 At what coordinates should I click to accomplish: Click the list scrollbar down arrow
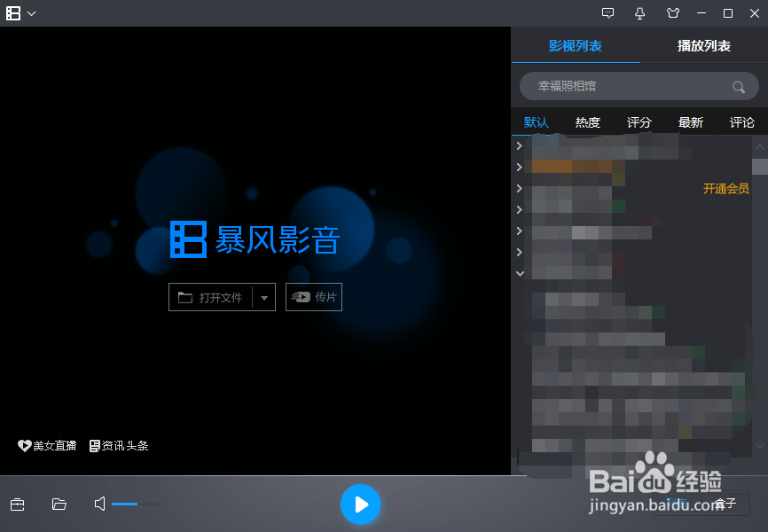760,445
